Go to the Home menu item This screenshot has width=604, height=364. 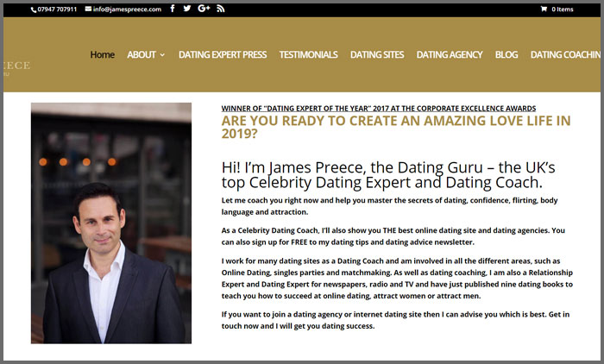102,54
